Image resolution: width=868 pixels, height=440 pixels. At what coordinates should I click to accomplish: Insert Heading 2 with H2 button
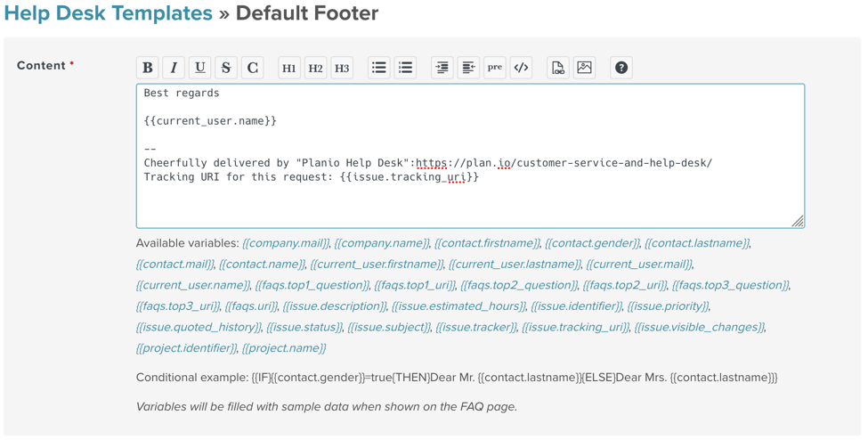point(315,68)
